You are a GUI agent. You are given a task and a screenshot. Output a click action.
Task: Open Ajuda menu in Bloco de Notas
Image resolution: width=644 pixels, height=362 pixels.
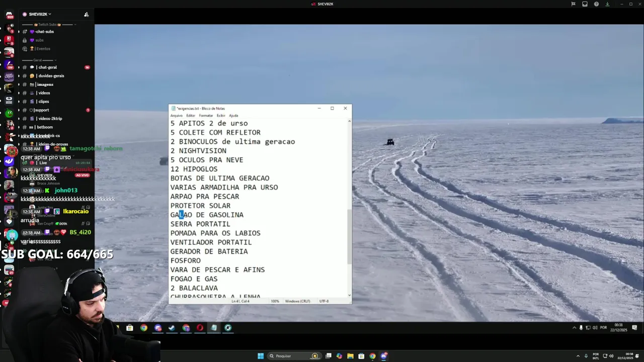pos(233,116)
